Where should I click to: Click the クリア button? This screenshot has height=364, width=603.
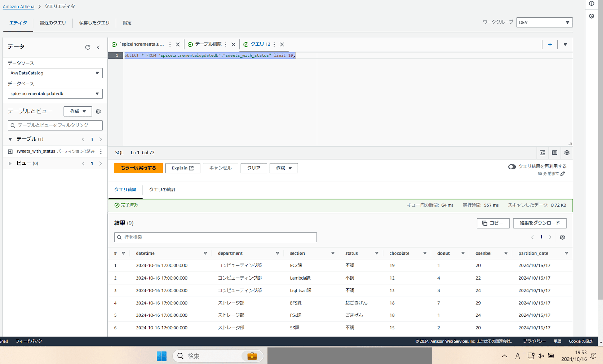click(254, 168)
